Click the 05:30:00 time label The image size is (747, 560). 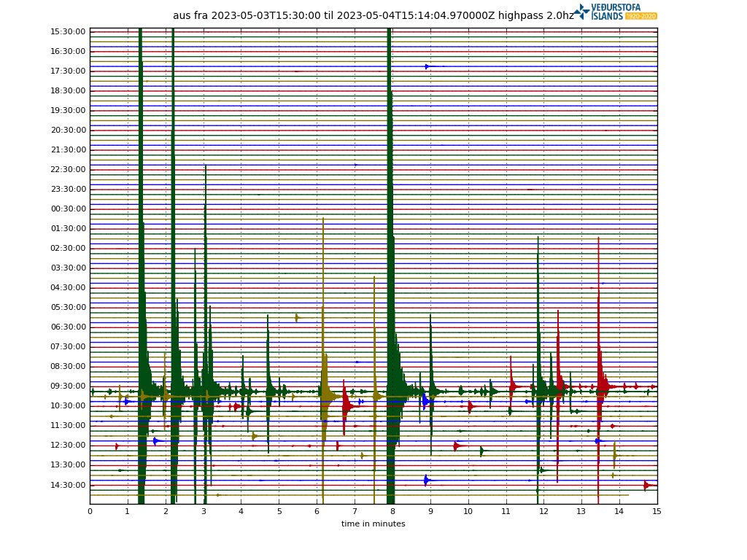[68, 307]
